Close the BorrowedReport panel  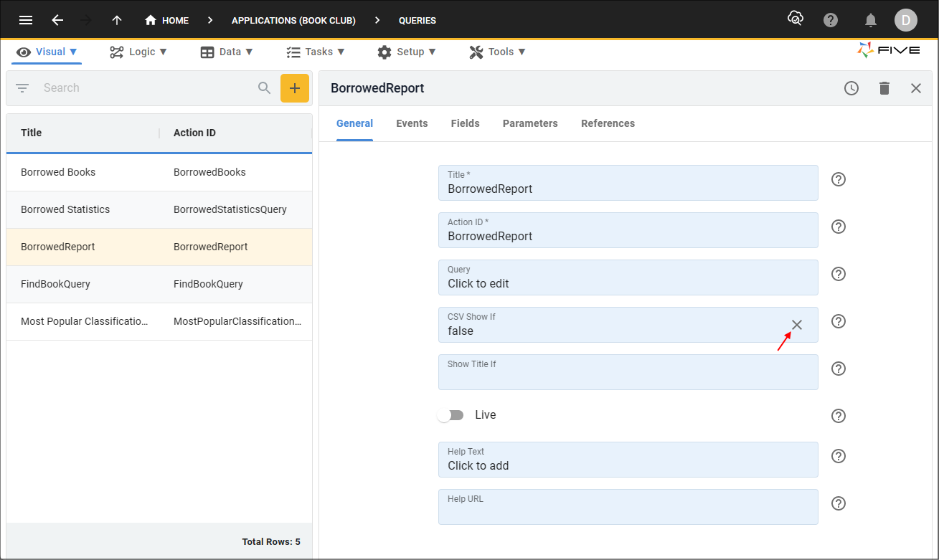916,88
